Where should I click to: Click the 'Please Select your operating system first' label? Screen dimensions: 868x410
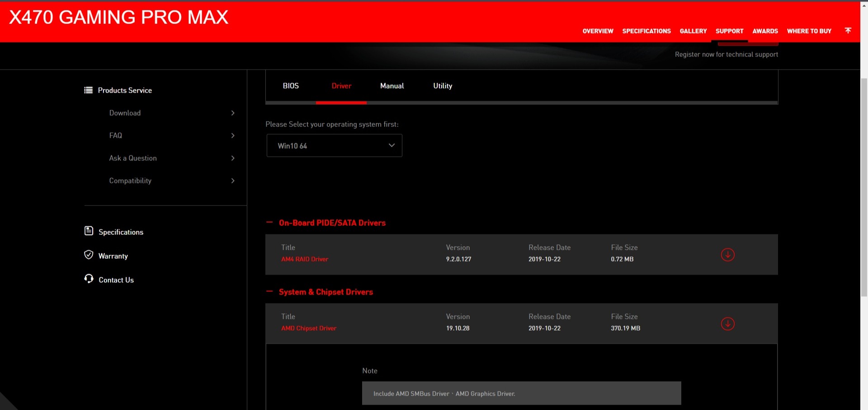point(332,124)
